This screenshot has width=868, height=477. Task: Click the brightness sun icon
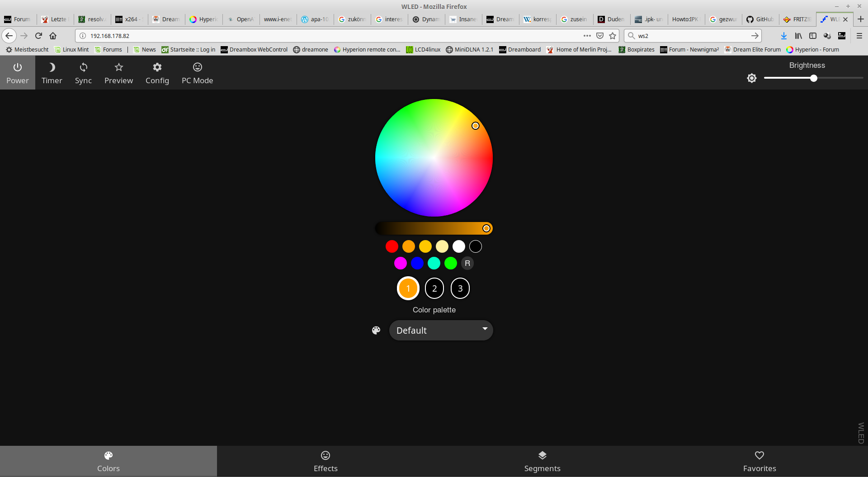(x=751, y=78)
